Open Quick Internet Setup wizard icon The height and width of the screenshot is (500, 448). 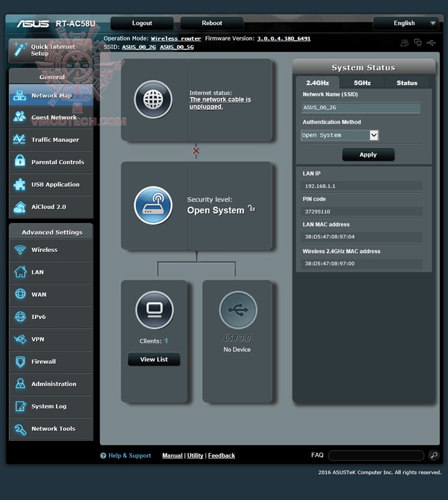tap(21, 50)
